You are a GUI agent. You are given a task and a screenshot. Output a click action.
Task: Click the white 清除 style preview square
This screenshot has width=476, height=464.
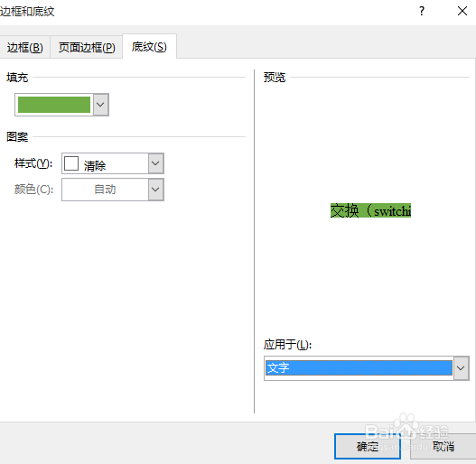71,163
